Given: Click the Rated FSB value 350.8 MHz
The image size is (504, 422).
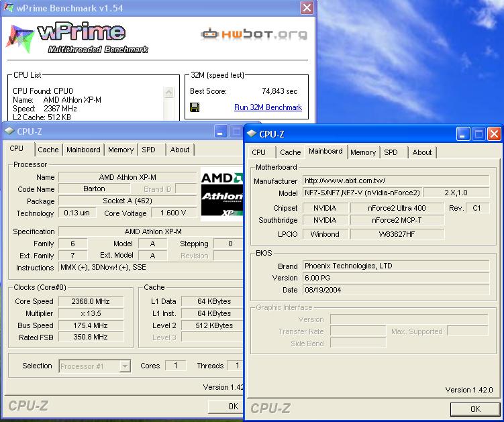Looking at the screenshot, I should pos(91,337).
